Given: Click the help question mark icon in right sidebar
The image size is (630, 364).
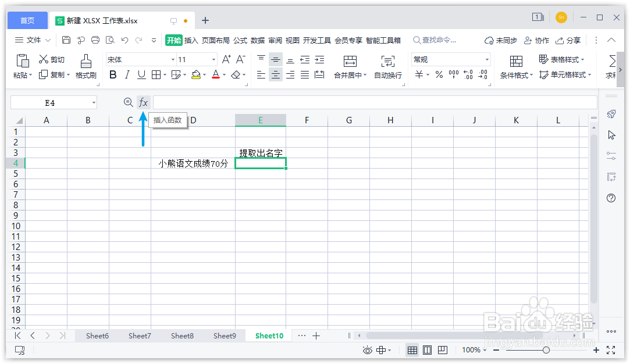Looking at the screenshot, I should 610,198.
